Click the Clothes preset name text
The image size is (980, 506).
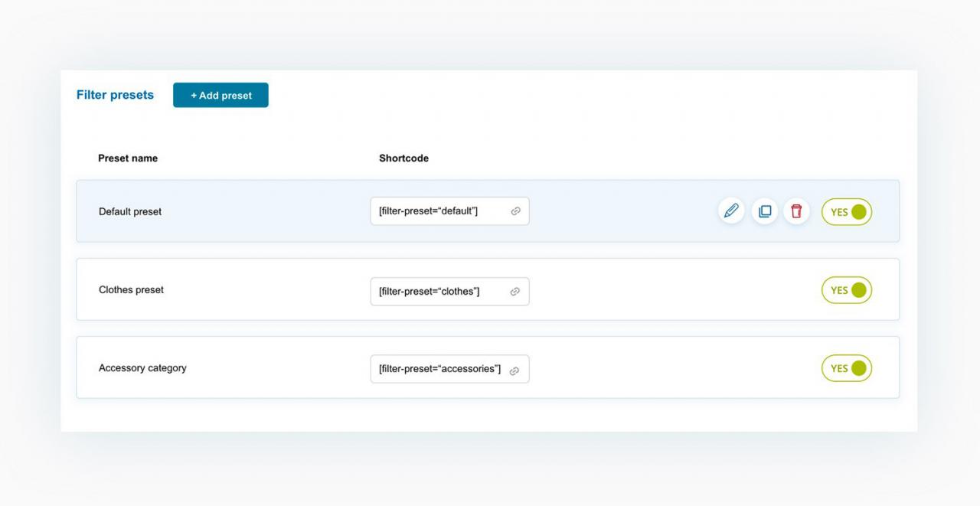coord(131,290)
